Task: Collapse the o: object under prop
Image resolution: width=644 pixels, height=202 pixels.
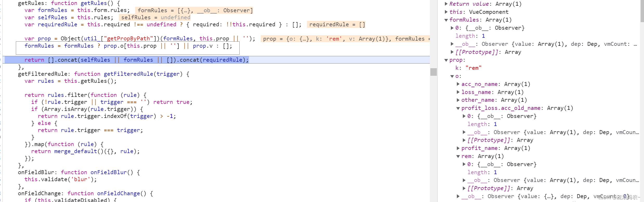Action: coord(452,76)
